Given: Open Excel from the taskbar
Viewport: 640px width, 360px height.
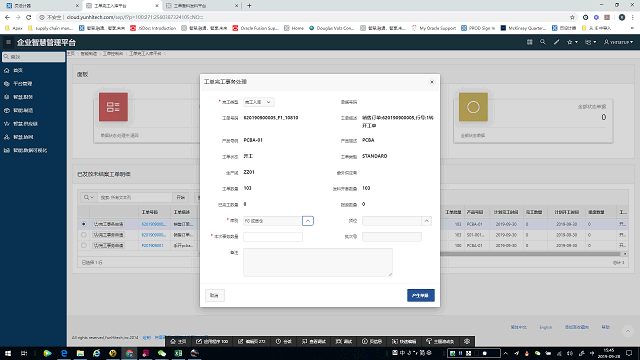Looking at the screenshot, I should 178,353.
